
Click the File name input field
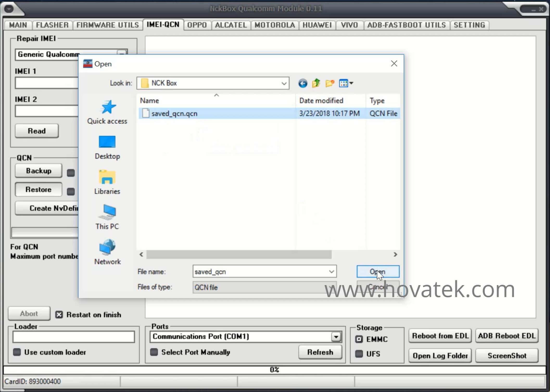(x=261, y=272)
